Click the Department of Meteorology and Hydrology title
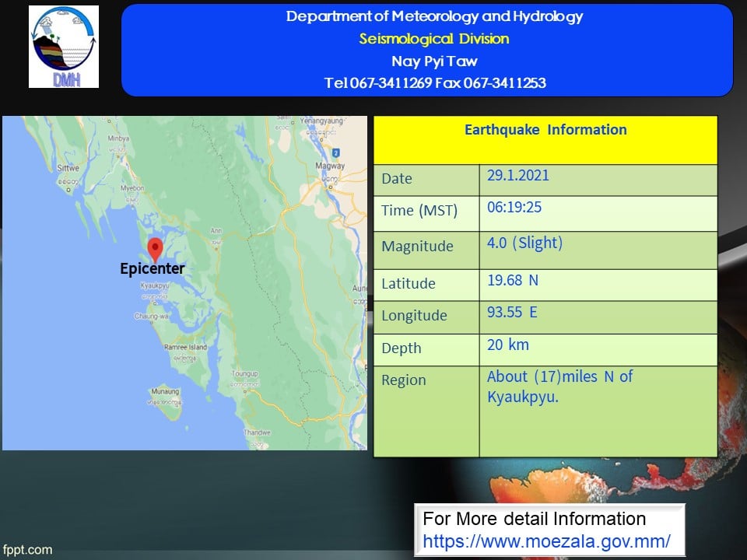 (x=434, y=16)
